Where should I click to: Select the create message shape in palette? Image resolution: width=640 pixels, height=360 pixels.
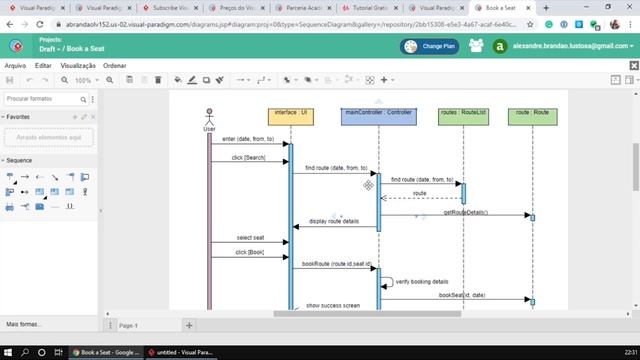[70, 177]
